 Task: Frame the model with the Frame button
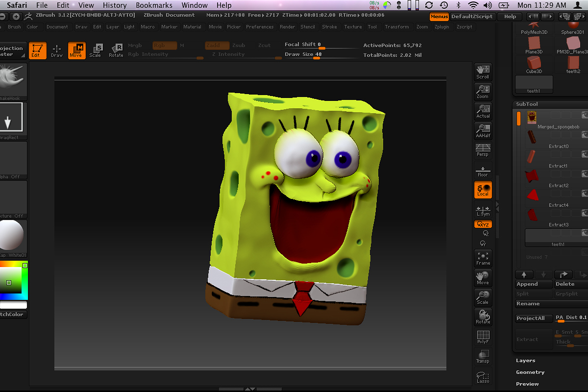pyautogui.click(x=483, y=258)
